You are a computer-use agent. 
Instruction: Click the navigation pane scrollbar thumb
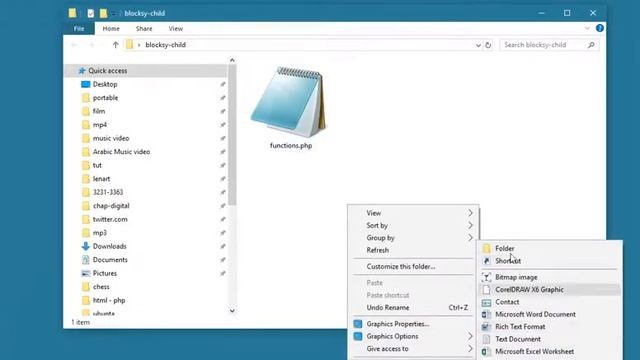pos(232,135)
